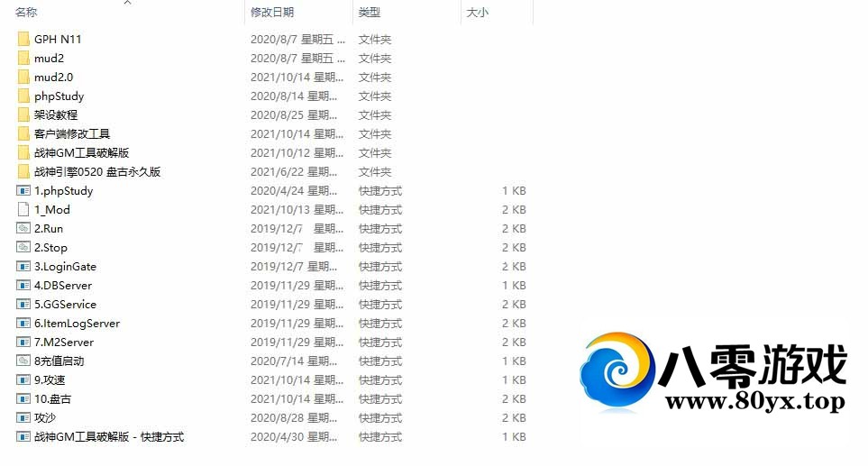This screenshot has height=466, width=868.
Task: Click the date '2020/4/30 星期...'
Action: [294, 436]
